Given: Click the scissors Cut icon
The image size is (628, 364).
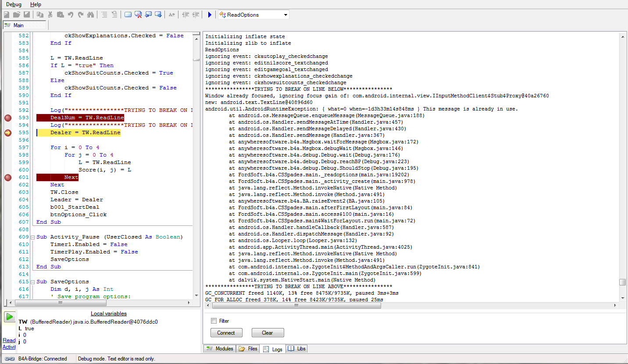Looking at the screenshot, I should (x=50, y=15).
